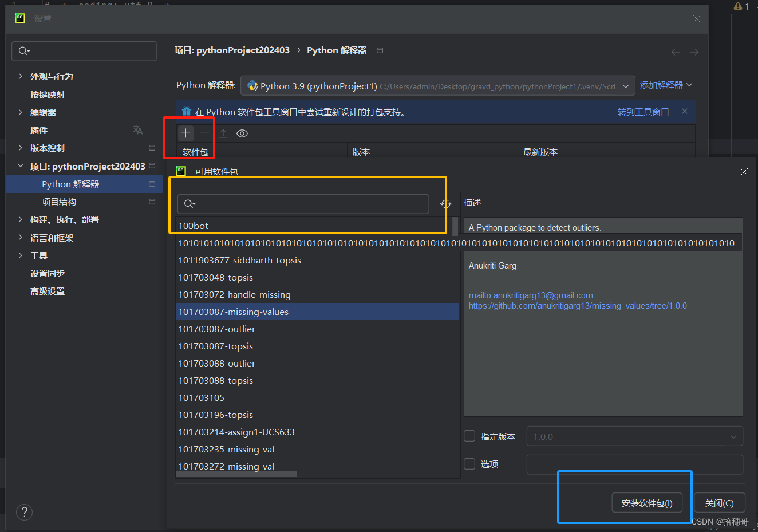This screenshot has width=758, height=532.
Task: Select package 101703088-outlier
Action: click(x=318, y=363)
